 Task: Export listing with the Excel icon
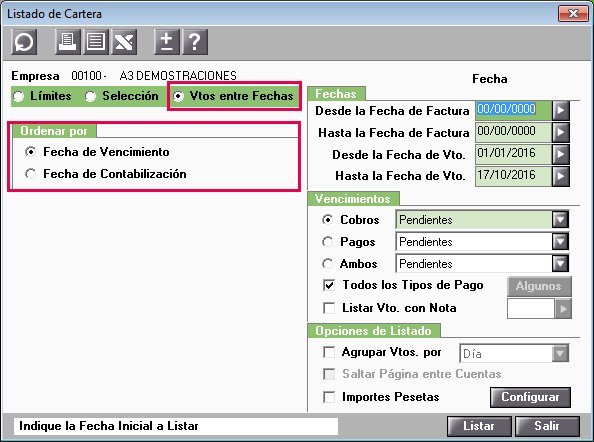pyautogui.click(x=124, y=42)
